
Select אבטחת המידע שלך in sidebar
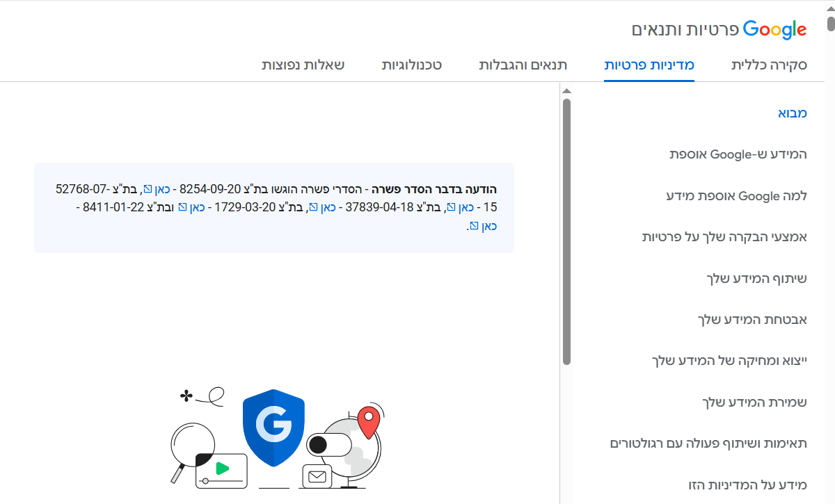pyautogui.click(x=752, y=320)
